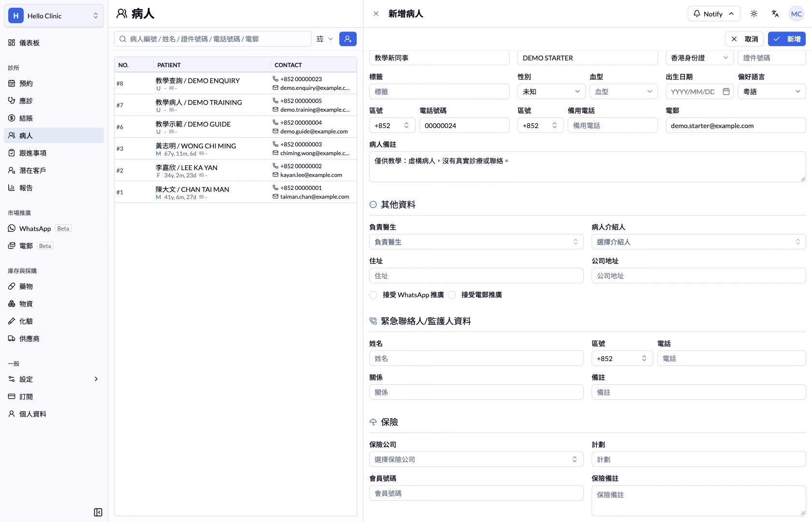
Task: Click the blue 新增 save button
Action: [x=786, y=39]
